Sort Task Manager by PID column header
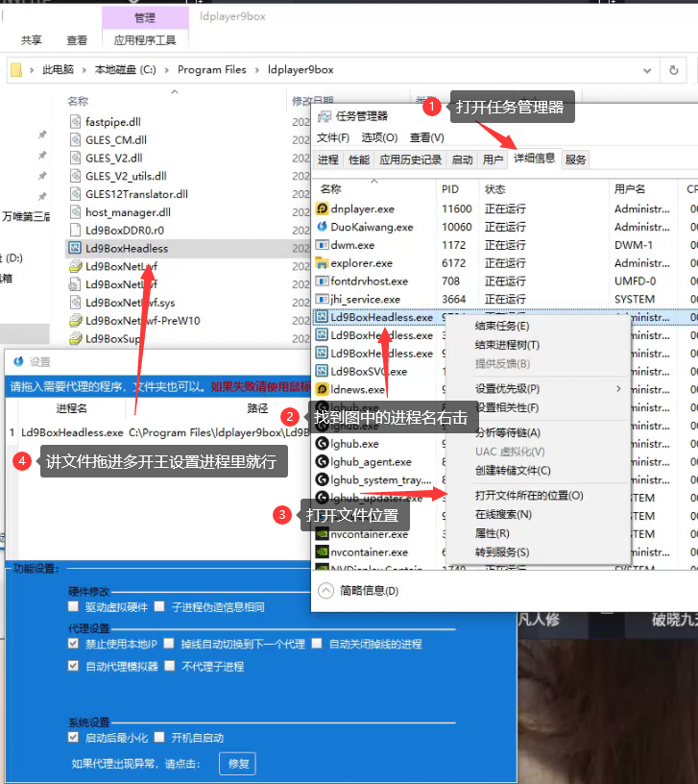This screenshot has height=784, width=698. [450, 189]
